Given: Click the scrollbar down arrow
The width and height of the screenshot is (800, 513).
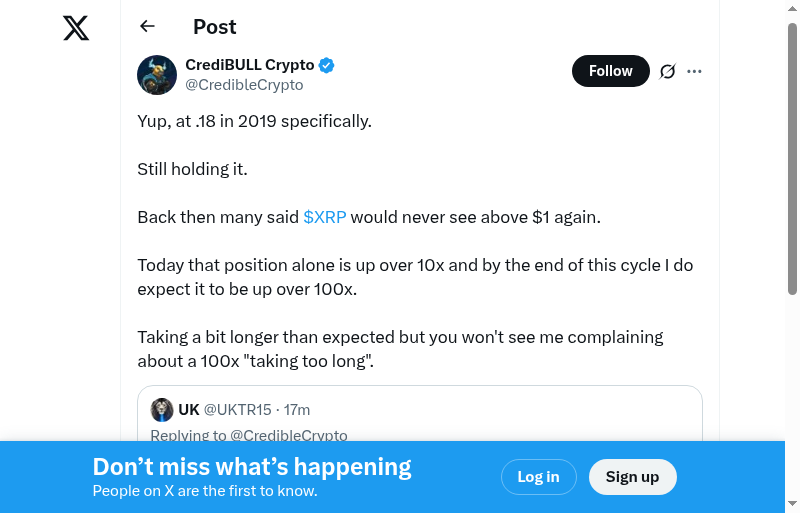Looking at the screenshot, I should [x=793, y=504].
